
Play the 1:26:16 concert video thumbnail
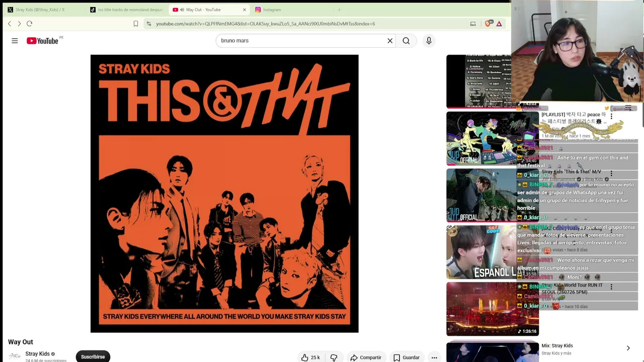click(x=492, y=309)
